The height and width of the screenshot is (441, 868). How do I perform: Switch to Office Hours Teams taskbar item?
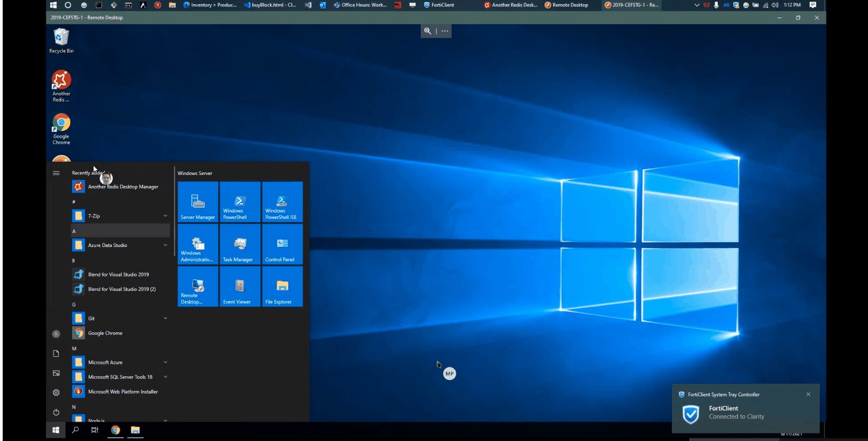[x=360, y=5]
